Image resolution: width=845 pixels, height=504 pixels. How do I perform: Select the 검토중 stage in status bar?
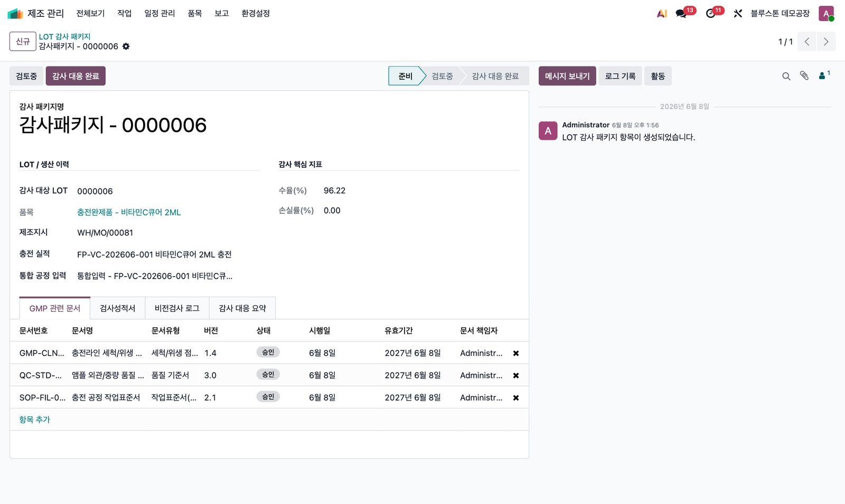(x=442, y=76)
